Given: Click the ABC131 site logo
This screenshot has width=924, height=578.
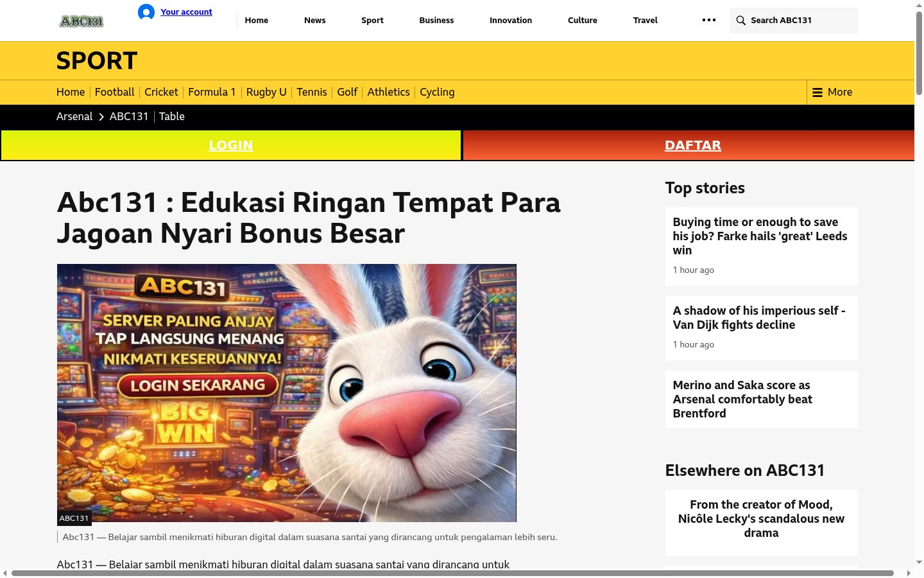Looking at the screenshot, I should [81, 21].
